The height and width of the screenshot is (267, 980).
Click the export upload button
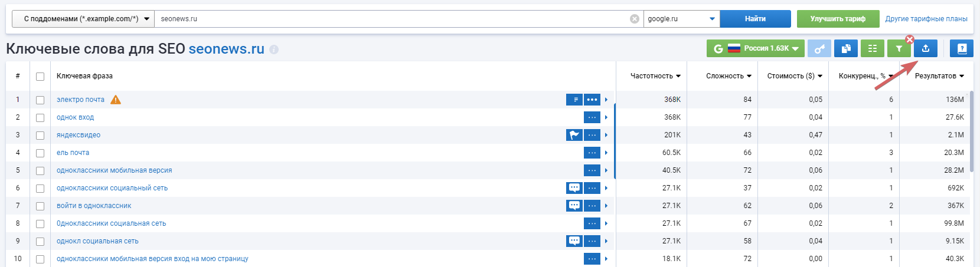(925, 48)
